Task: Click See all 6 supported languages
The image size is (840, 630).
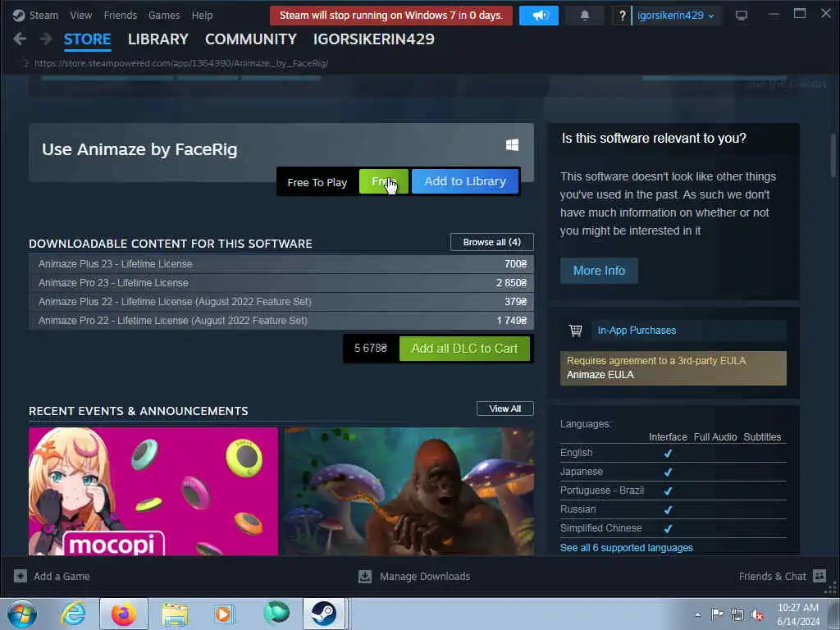Action: pos(626,547)
